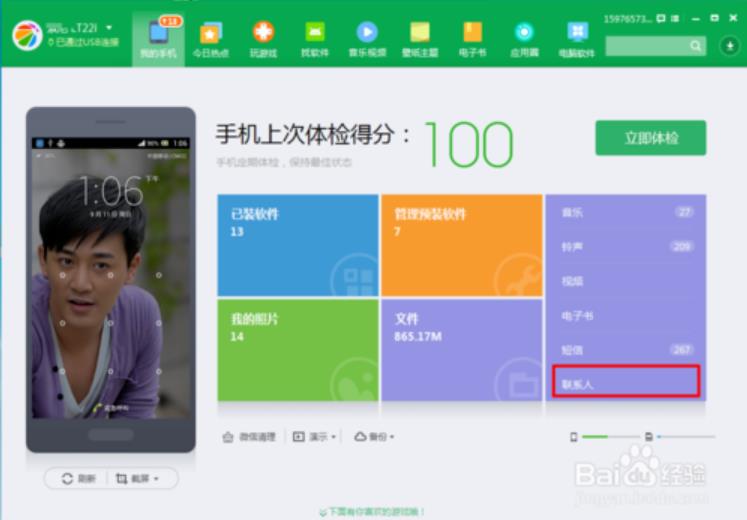Open the 我的照片 tile
Viewport: 747px width, 520px height.
pos(298,350)
